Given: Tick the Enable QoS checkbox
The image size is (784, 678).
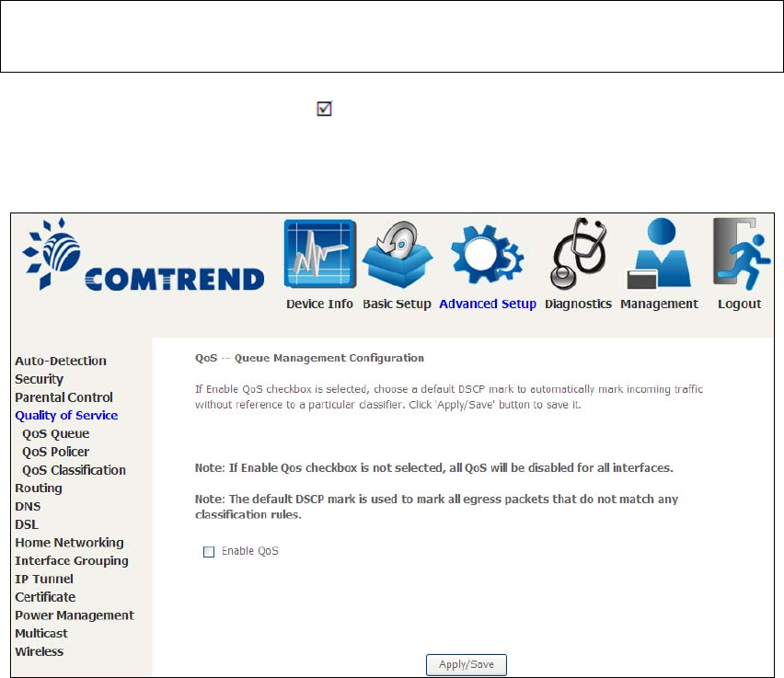Looking at the screenshot, I should [x=209, y=551].
